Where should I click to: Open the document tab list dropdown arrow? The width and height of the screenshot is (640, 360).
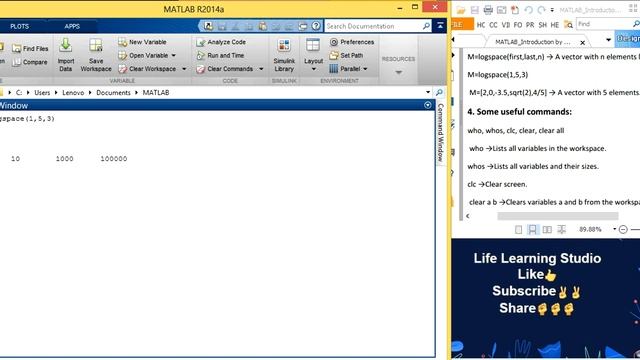pos(608,40)
